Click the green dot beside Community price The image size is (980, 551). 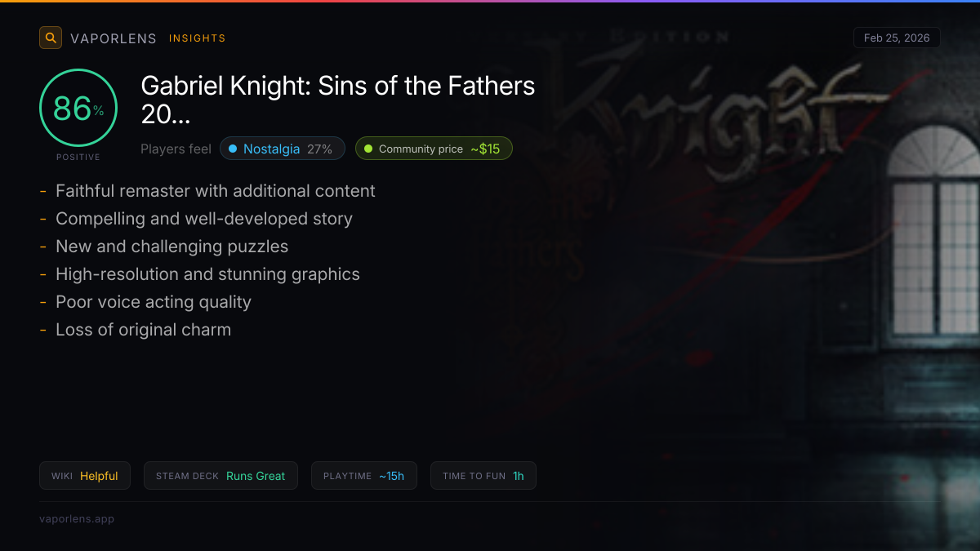click(x=368, y=149)
